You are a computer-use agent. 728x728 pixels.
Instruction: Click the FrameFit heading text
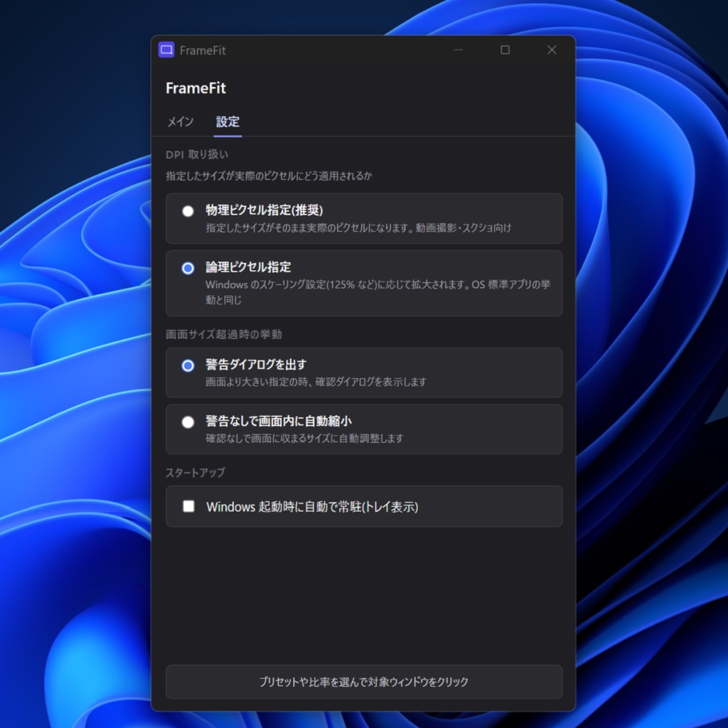click(x=196, y=88)
